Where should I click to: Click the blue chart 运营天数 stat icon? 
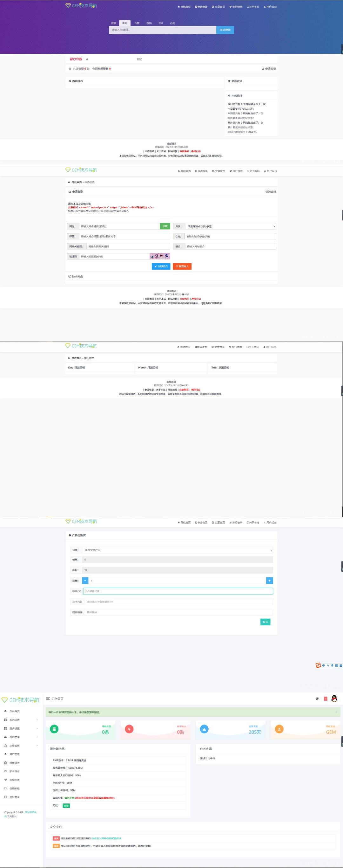(x=204, y=729)
